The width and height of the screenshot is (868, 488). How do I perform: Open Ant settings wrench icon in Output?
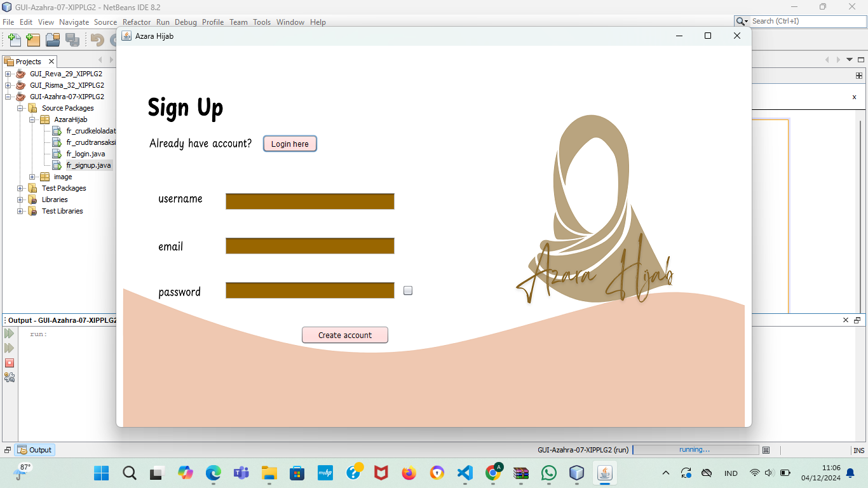pyautogui.click(x=9, y=377)
